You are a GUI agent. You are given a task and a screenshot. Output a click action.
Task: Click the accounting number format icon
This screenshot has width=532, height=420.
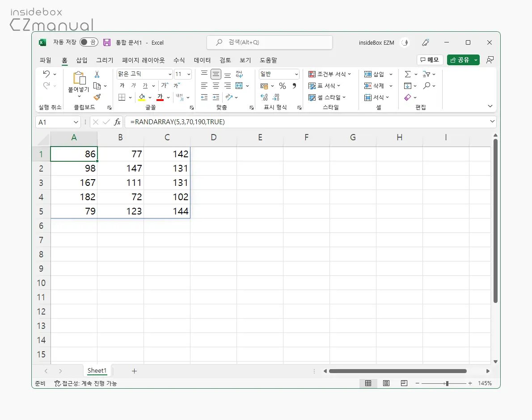click(264, 86)
